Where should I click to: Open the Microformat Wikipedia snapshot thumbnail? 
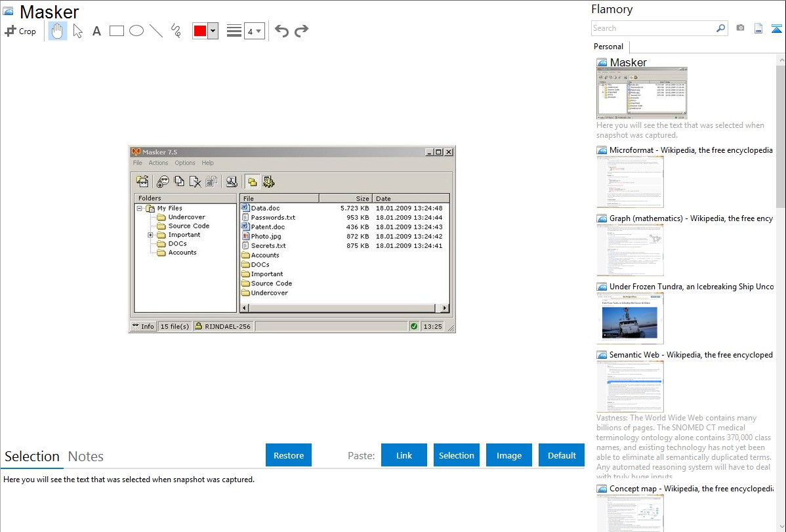(x=630, y=182)
